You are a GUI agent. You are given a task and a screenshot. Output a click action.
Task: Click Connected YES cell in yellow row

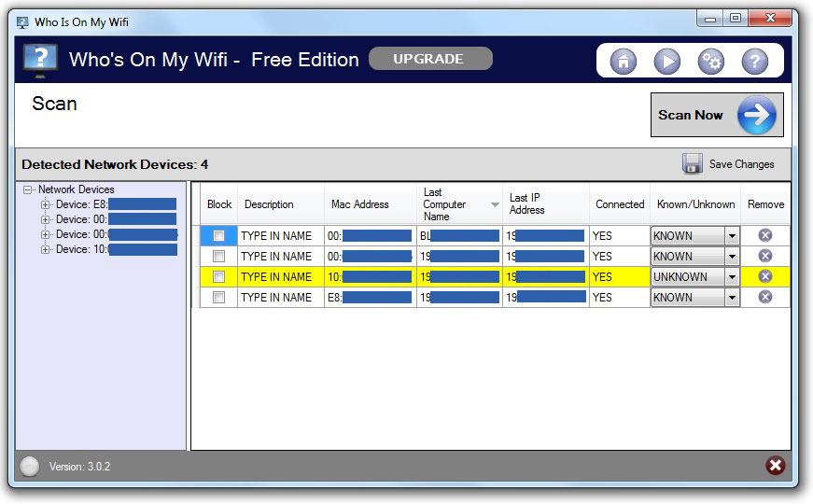point(620,277)
